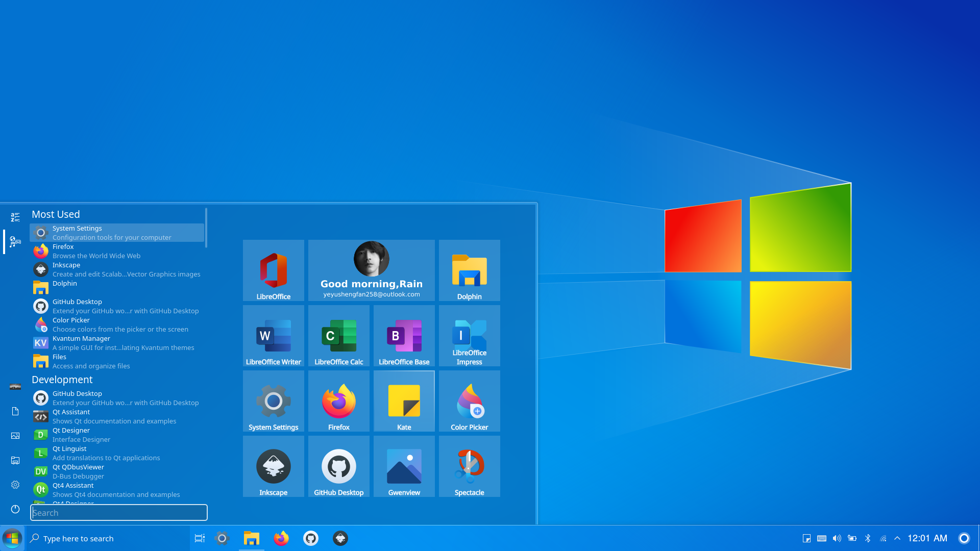The height and width of the screenshot is (551, 980).
Task: Select Files in the Most Used list
Action: (117, 361)
